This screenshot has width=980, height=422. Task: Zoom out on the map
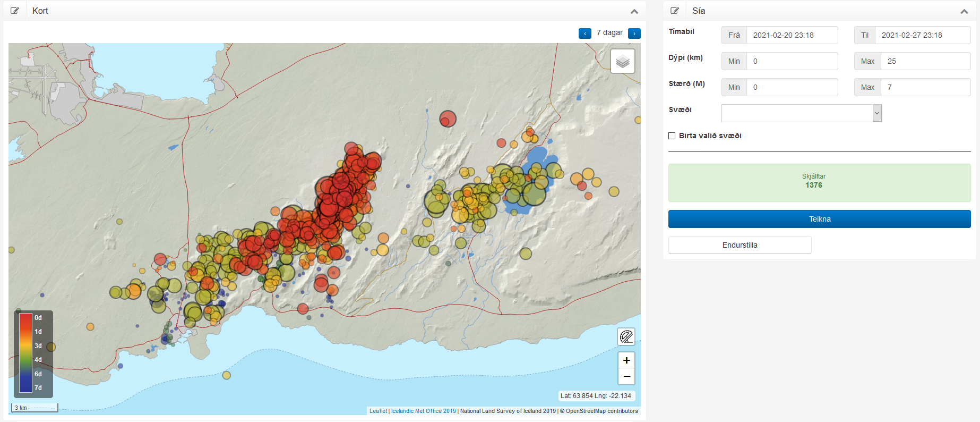626,376
